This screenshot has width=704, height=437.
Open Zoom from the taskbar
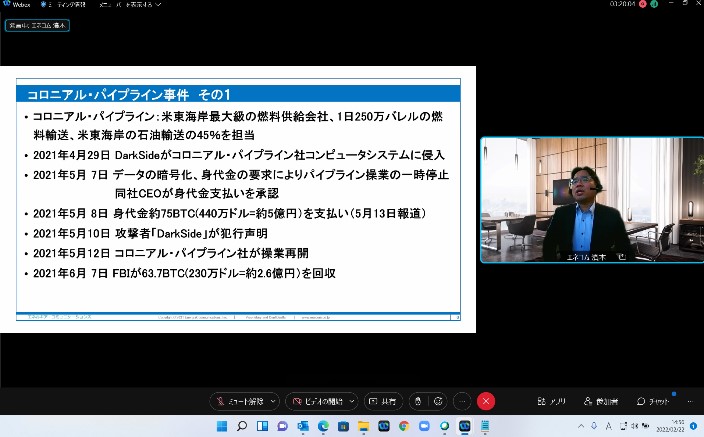click(x=424, y=426)
